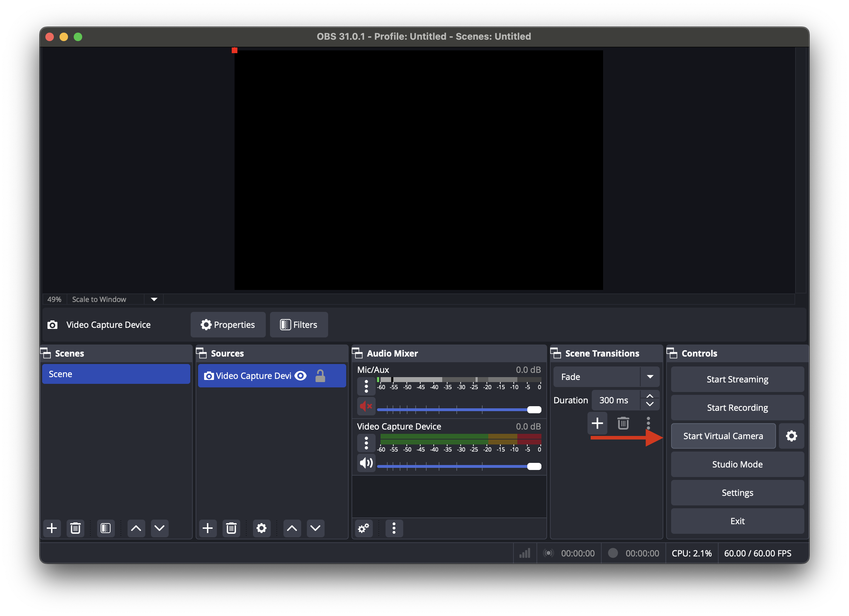Open Scale to Window preview dropdown
849x616 pixels.
pos(154,299)
